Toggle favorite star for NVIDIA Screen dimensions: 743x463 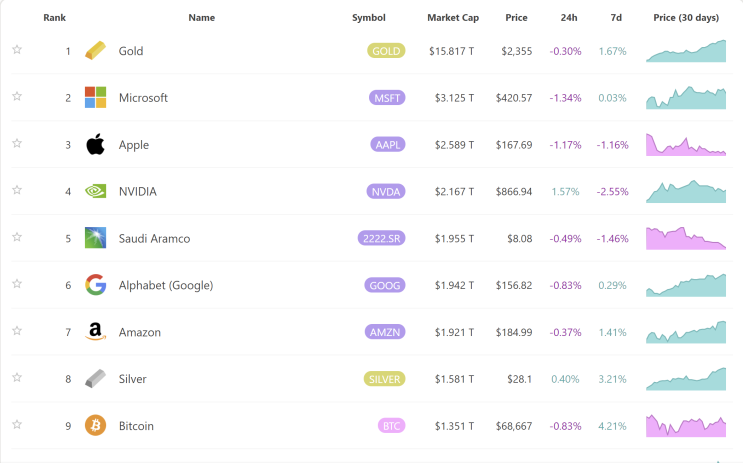[17, 190]
